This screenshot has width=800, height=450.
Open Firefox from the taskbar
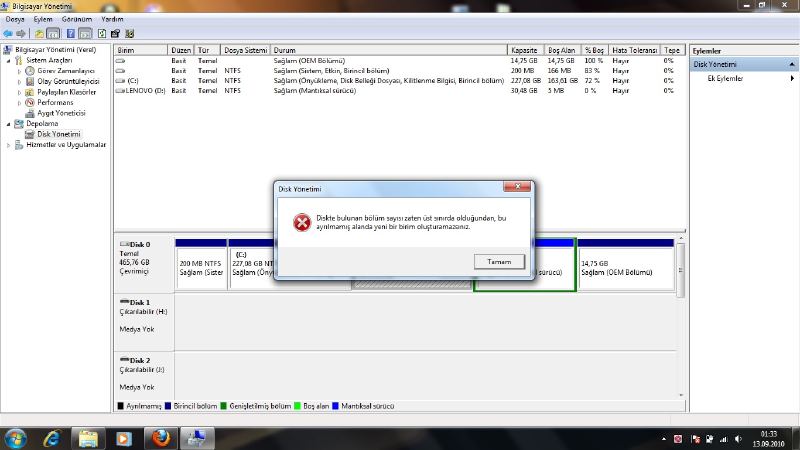160,437
